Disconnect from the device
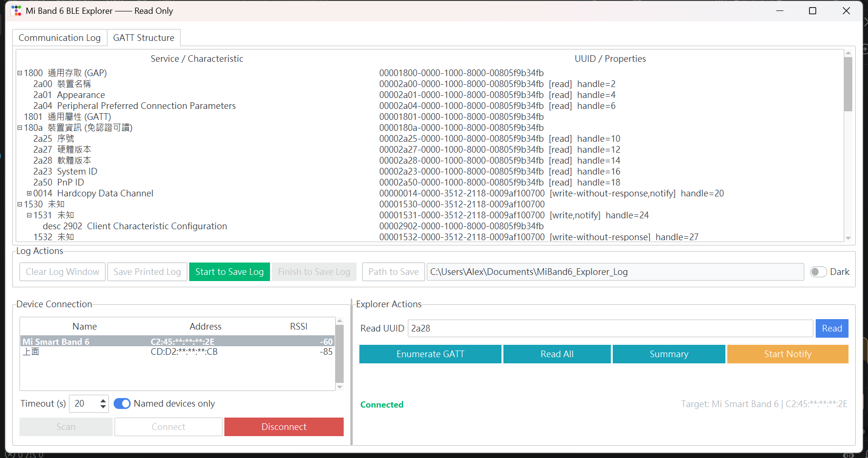Screen dimensions: 868x458 [284, 427]
